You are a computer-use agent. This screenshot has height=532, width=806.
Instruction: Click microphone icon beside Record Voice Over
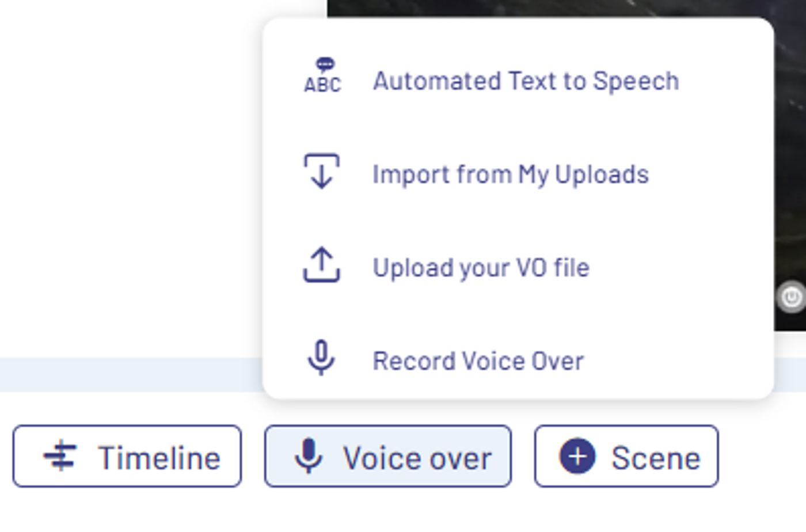click(x=321, y=358)
